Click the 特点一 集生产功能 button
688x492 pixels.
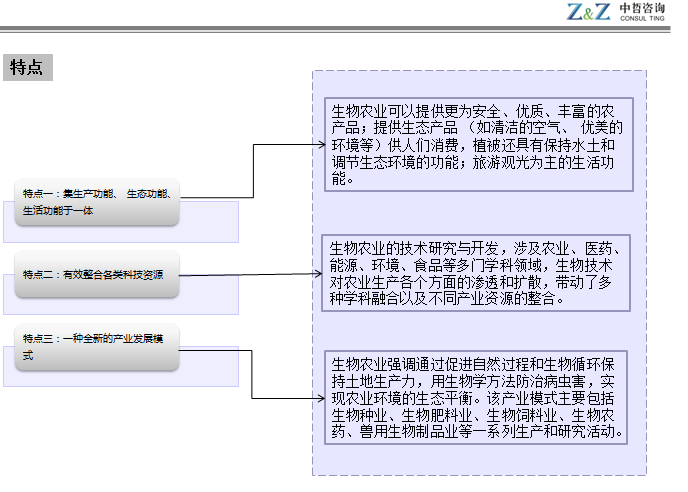pyautogui.click(x=96, y=201)
